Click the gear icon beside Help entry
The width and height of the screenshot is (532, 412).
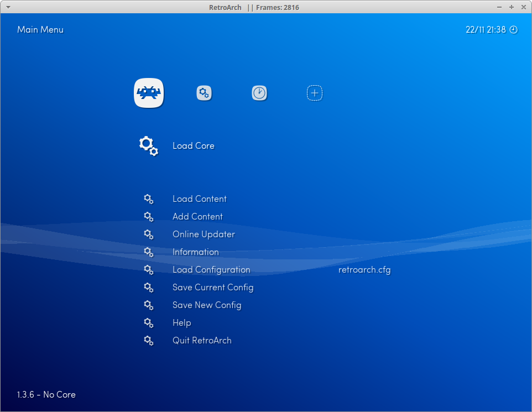148,322
